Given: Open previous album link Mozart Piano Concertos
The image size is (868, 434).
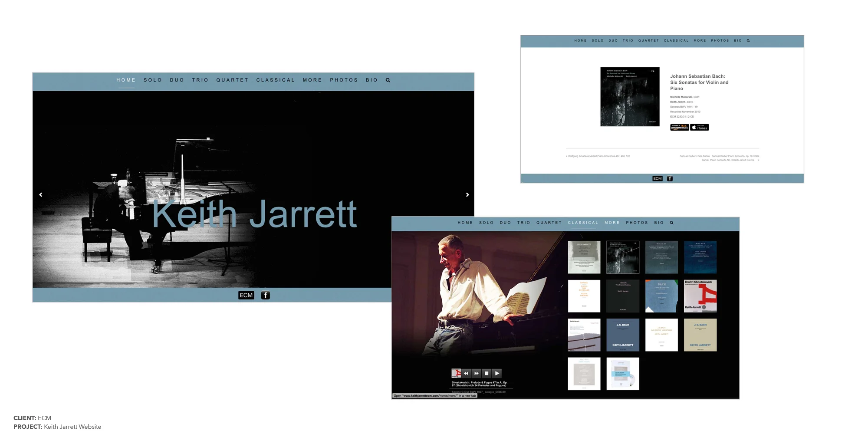Looking at the screenshot, I should tap(598, 156).
